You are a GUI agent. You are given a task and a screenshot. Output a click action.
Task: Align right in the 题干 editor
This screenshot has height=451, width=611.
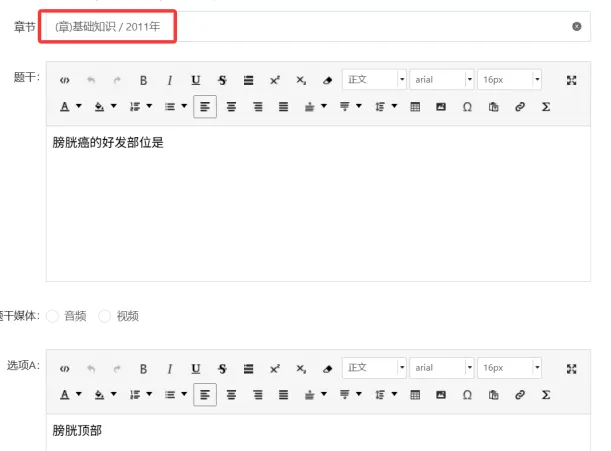coord(258,106)
